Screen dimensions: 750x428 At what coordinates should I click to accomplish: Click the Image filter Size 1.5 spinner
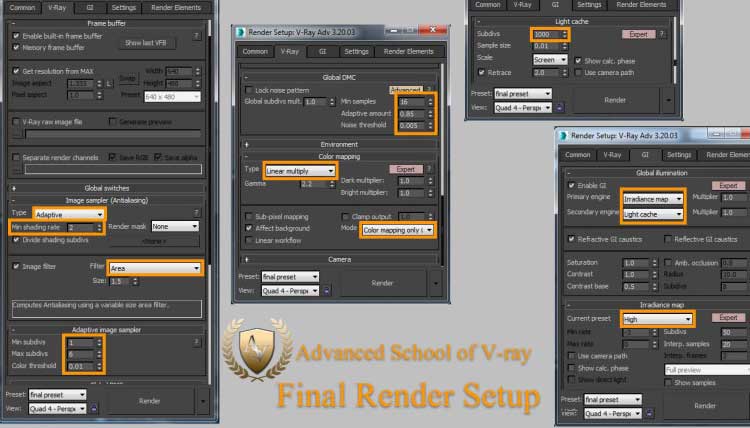(x=135, y=281)
